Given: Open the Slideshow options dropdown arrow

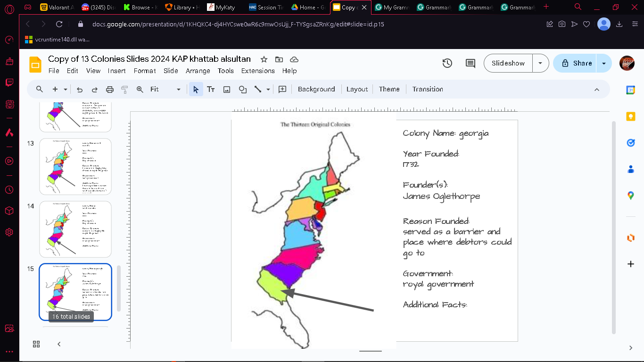Looking at the screenshot, I should 541,63.
